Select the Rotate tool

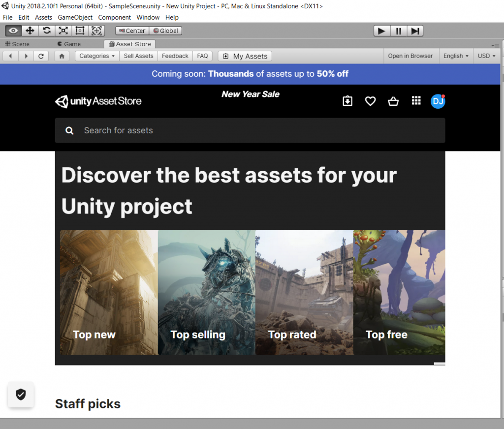pos(47,31)
